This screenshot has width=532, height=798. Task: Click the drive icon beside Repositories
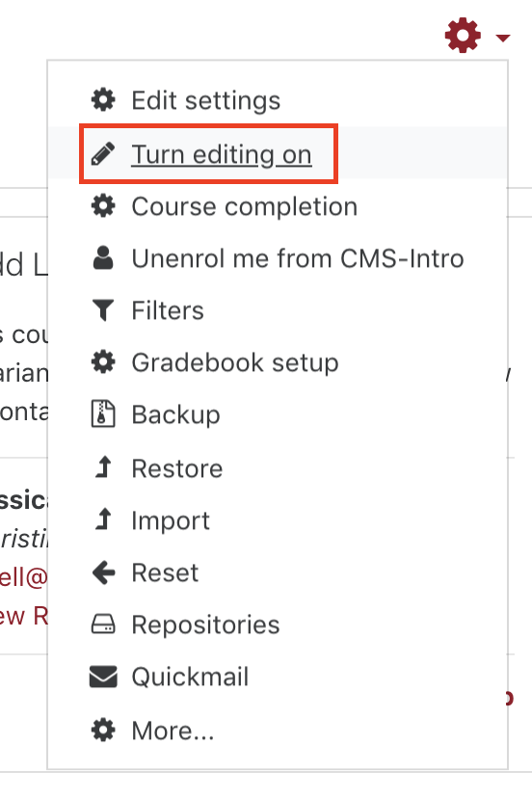coord(103,624)
